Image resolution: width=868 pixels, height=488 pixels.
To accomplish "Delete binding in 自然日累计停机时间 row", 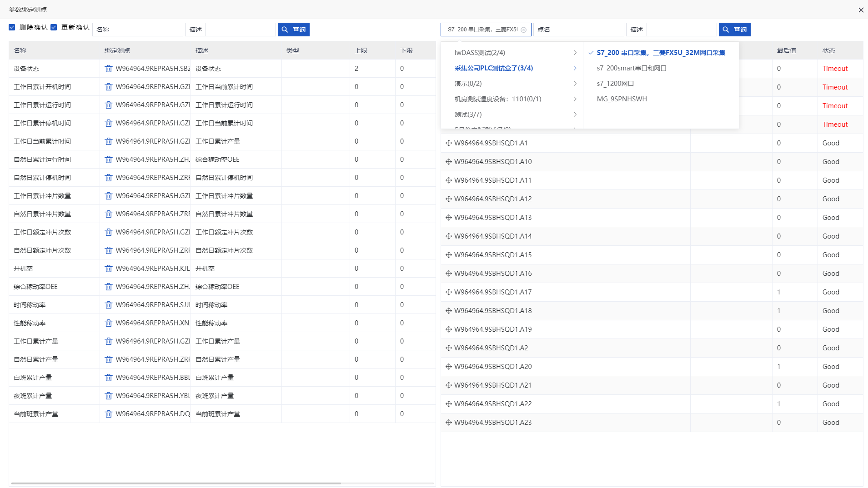I will 108,178.
